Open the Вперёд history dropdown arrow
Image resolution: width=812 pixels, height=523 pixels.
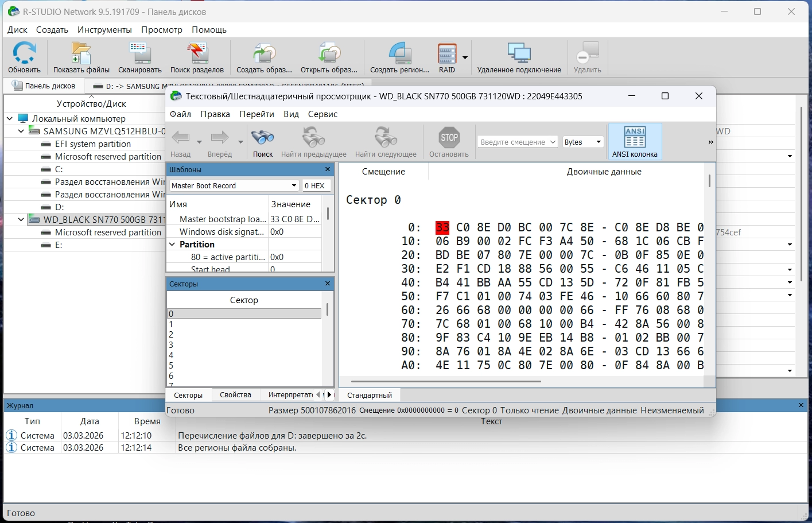[x=240, y=142]
